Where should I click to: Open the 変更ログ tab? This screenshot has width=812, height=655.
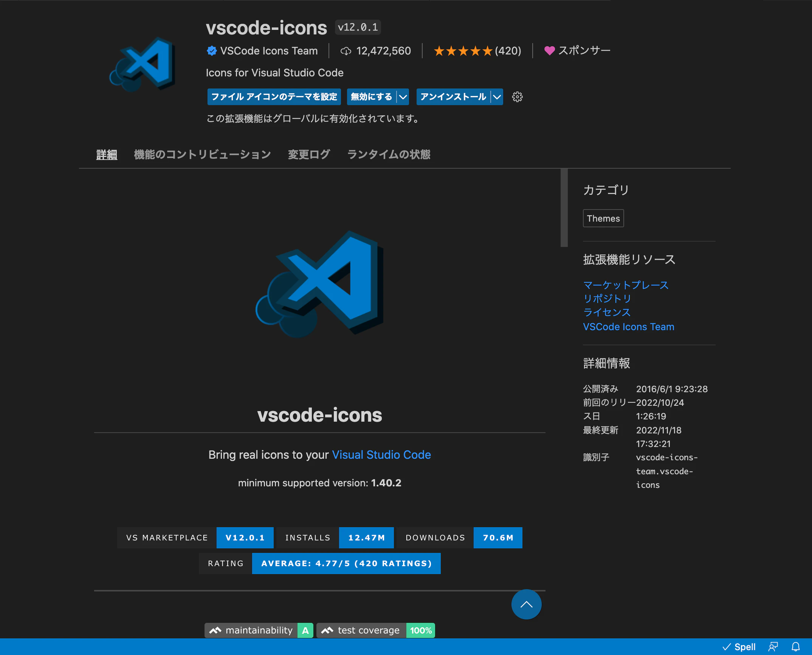coord(309,155)
